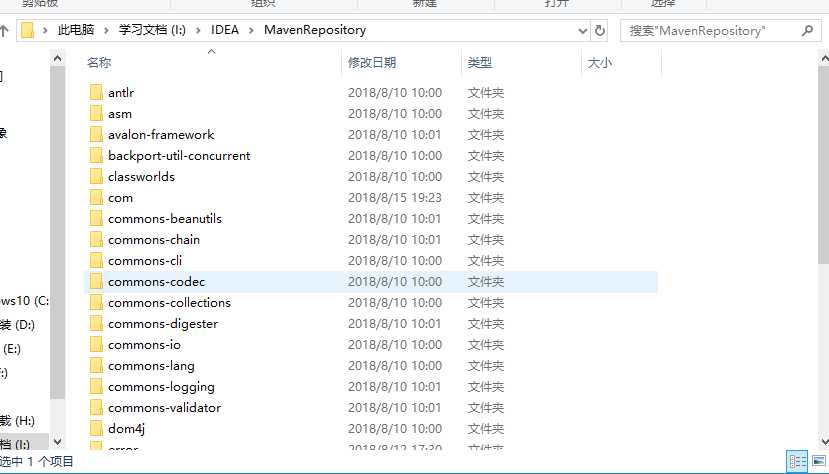Image resolution: width=829 pixels, height=474 pixels.
Task: Click the com folder icon
Action: tap(96, 198)
